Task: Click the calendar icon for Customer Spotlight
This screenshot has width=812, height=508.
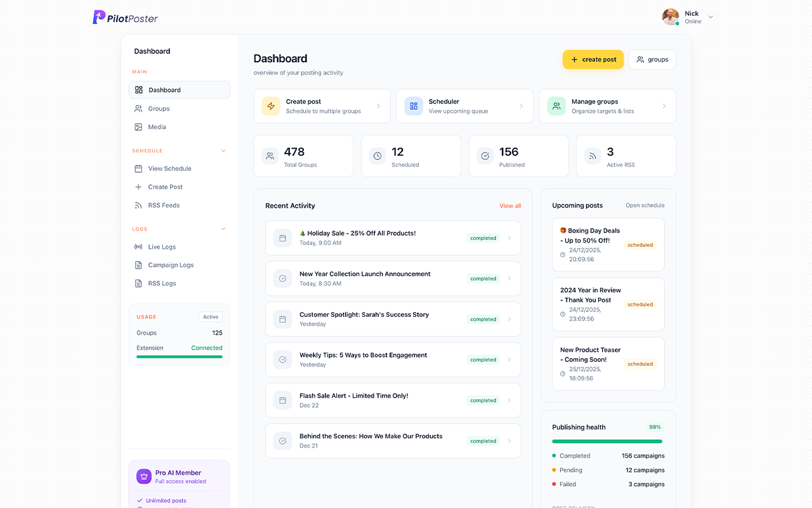Action: coord(283,319)
